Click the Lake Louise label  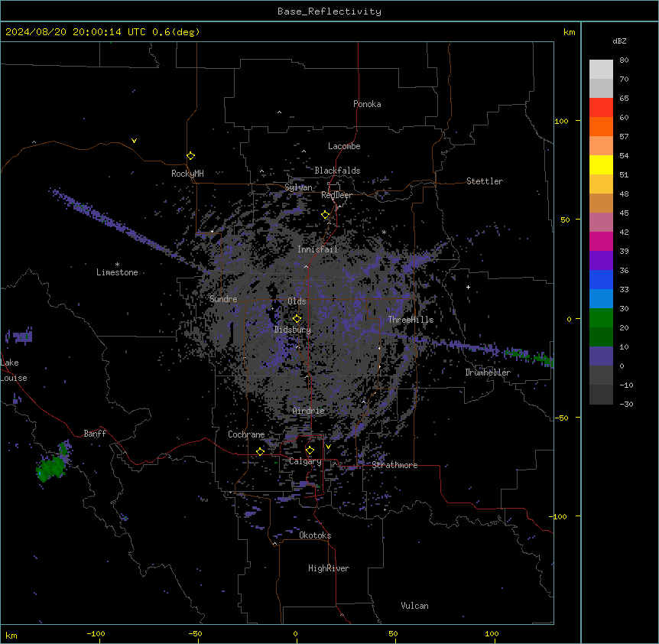[x=14, y=370]
